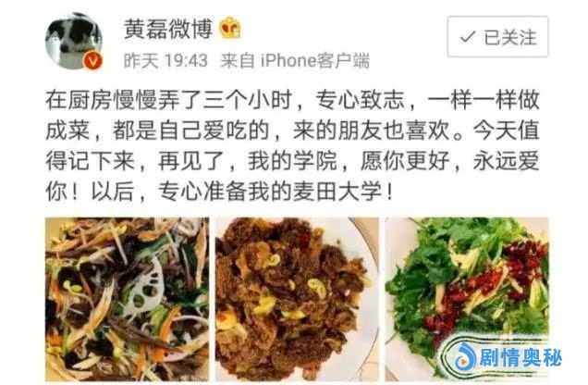Open the cilantro and chili salad photo
The height and width of the screenshot is (385, 588).
[x=467, y=299]
